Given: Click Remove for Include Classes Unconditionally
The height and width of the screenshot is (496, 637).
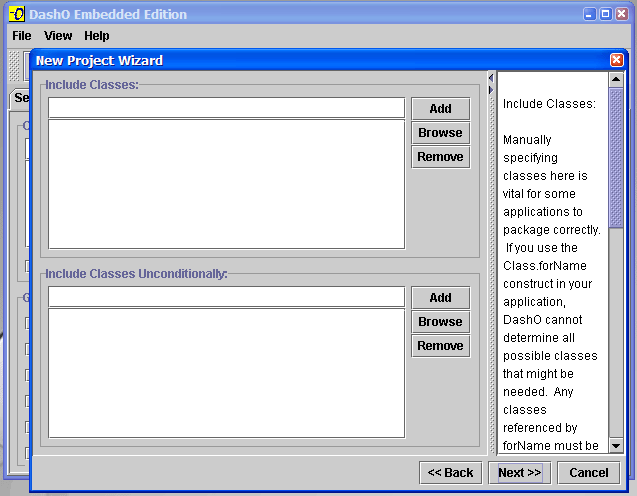Looking at the screenshot, I should (440, 345).
